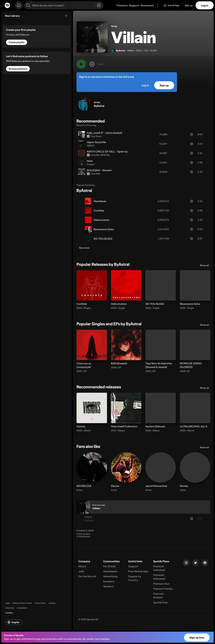
Task: Show all Popular Singles and EPs
Action: (204, 325)
